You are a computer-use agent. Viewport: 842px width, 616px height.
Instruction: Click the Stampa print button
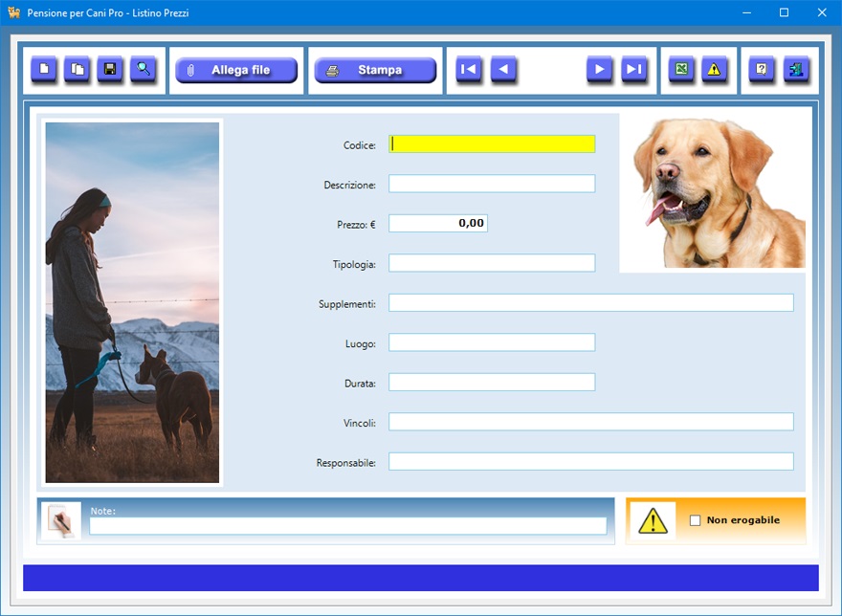pyautogui.click(x=375, y=70)
